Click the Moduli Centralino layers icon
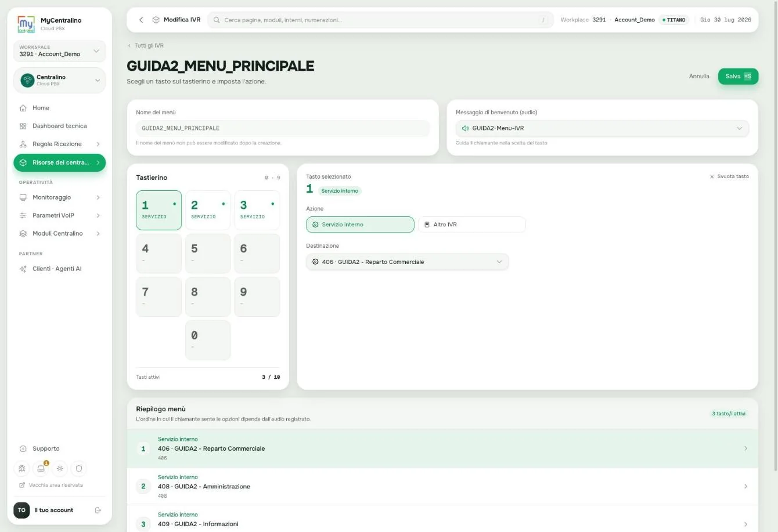This screenshot has width=778, height=532. click(x=23, y=233)
